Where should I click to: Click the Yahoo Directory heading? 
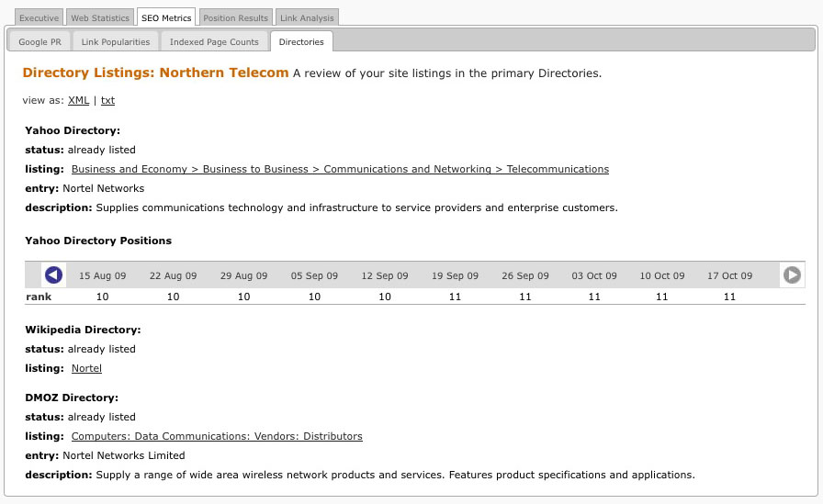[73, 130]
